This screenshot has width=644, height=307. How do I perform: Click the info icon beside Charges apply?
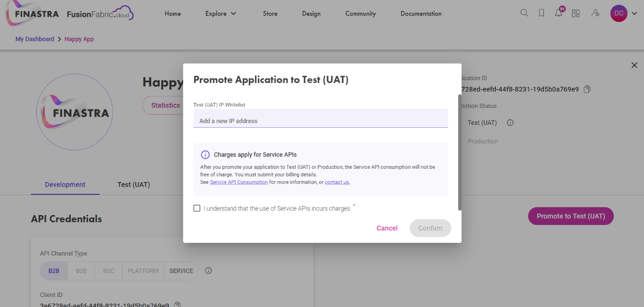click(x=205, y=155)
